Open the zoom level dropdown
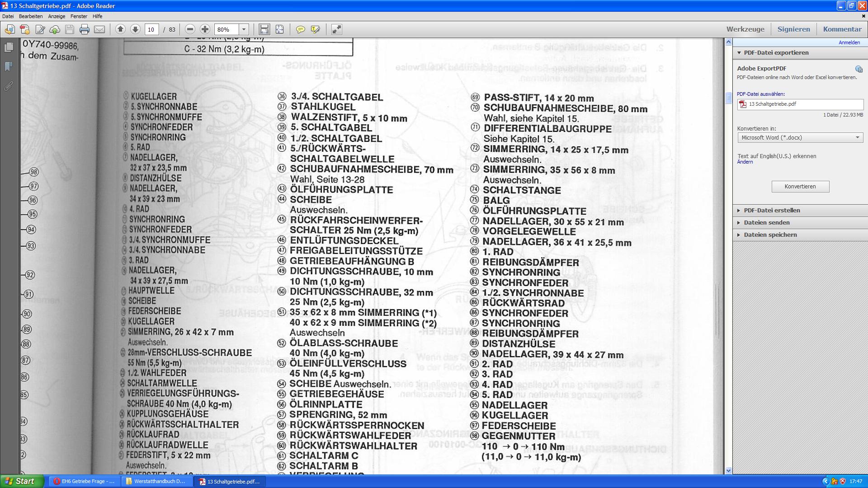This screenshot has width=868, height=488. click(244, 29)
